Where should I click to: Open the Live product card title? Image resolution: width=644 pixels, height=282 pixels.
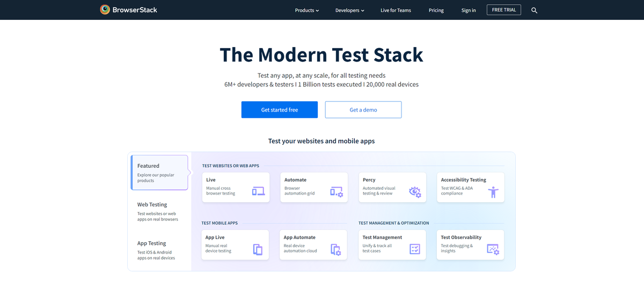point(211,180)
